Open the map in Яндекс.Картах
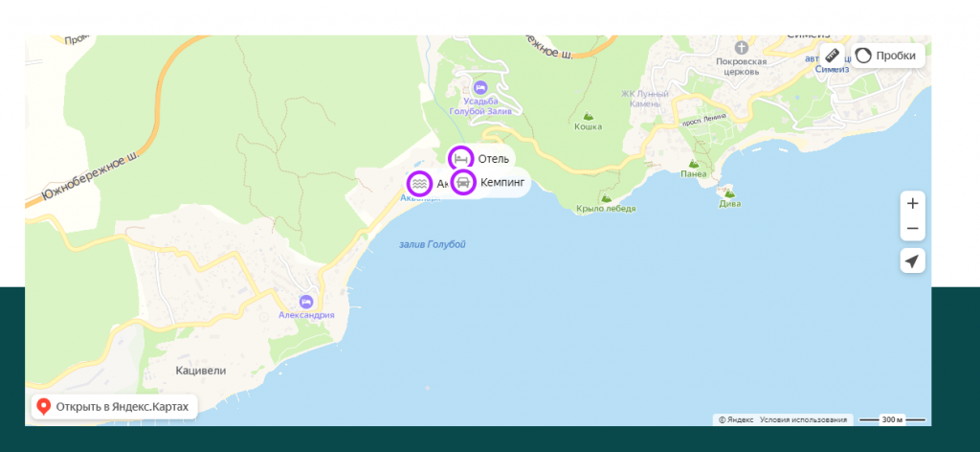 pyautogui.click(x=115, y=407)
